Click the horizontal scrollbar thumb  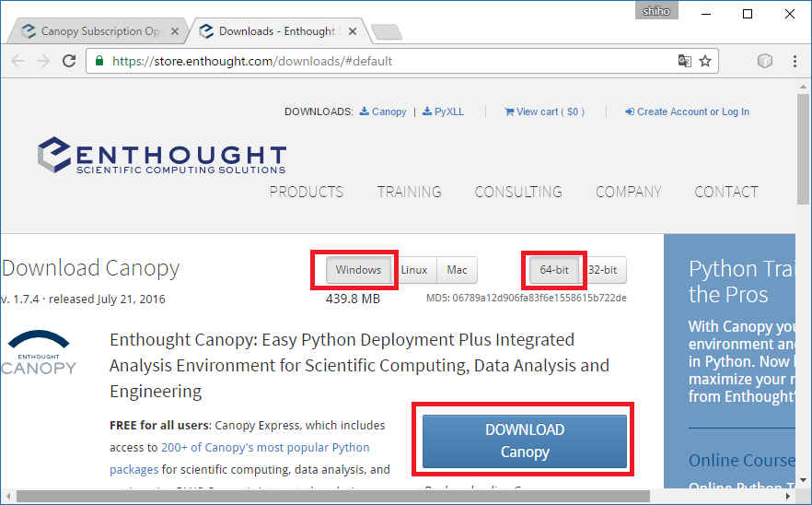pyautogui.click(x=332, y=496)
